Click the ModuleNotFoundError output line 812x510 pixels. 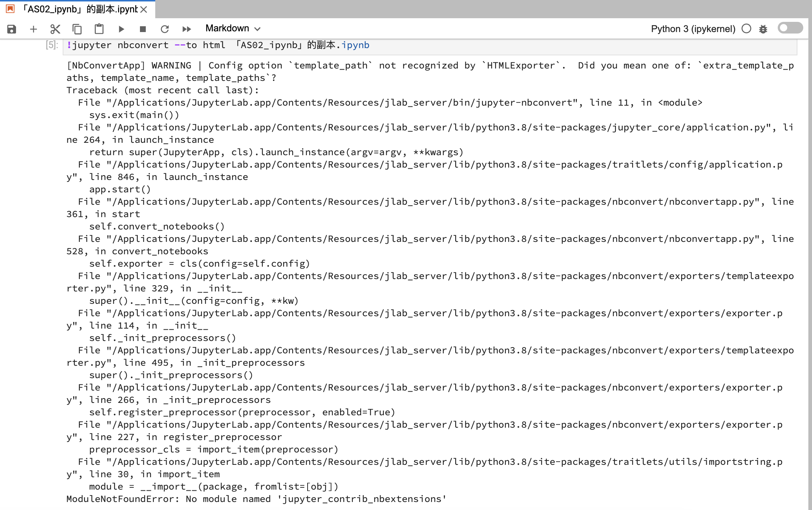coord(256,499)
